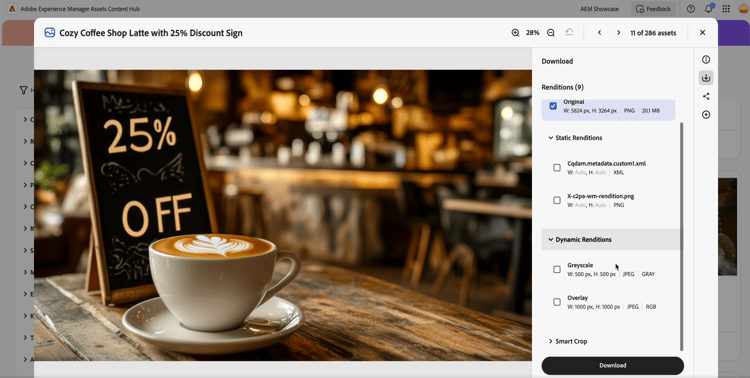
Task: Click the 11 of 286 assets counter
Action: 653,33
